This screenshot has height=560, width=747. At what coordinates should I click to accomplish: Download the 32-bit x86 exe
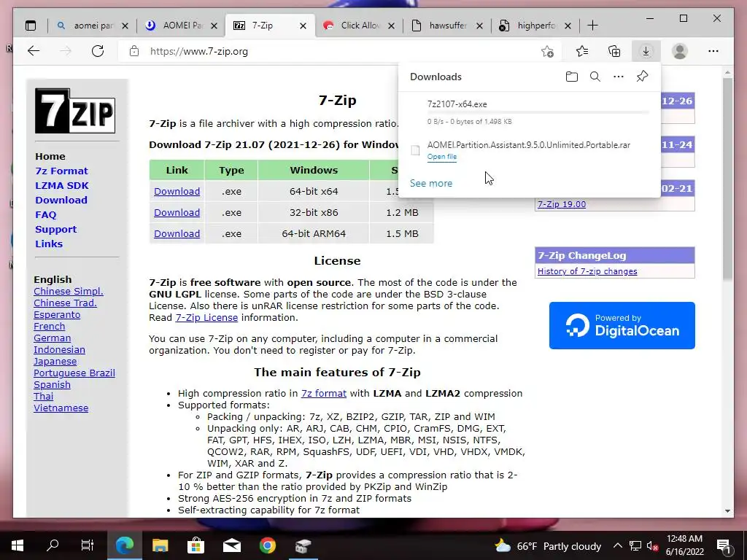point(177,212)
